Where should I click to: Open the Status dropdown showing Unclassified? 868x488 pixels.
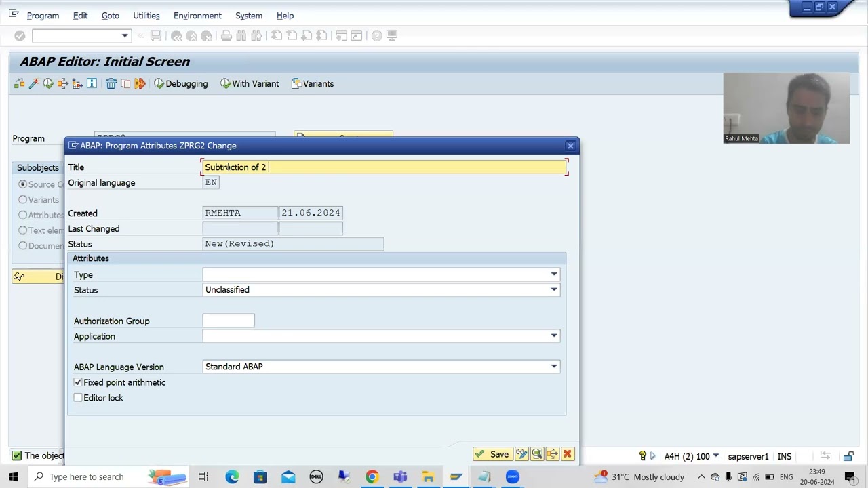point(554,289)
